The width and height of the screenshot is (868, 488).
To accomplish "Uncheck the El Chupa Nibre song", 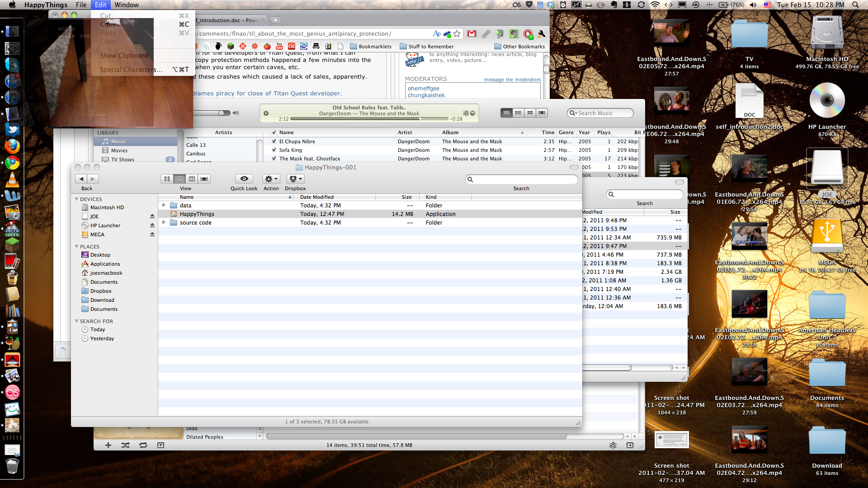I will pos(274,141).
